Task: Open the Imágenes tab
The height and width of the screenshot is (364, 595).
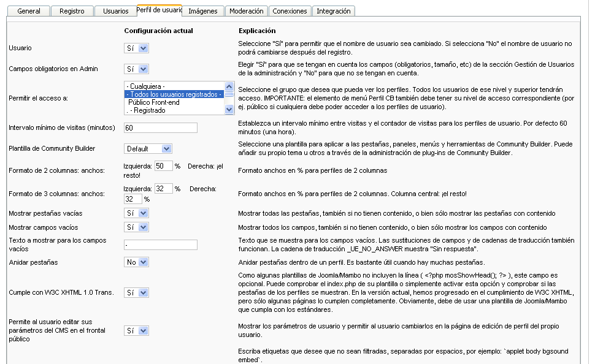Action: point(203,11)
